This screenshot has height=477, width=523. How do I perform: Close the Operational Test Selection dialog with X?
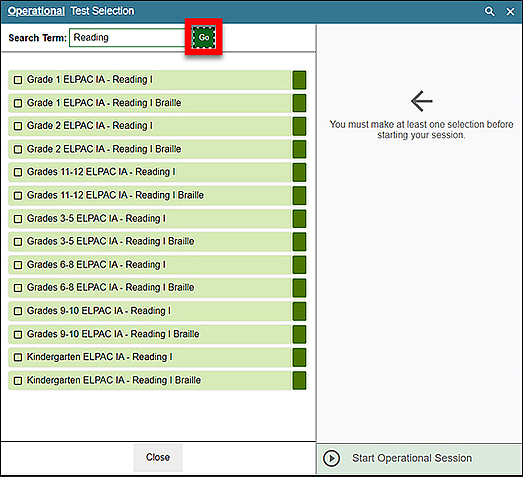point(510,12)
